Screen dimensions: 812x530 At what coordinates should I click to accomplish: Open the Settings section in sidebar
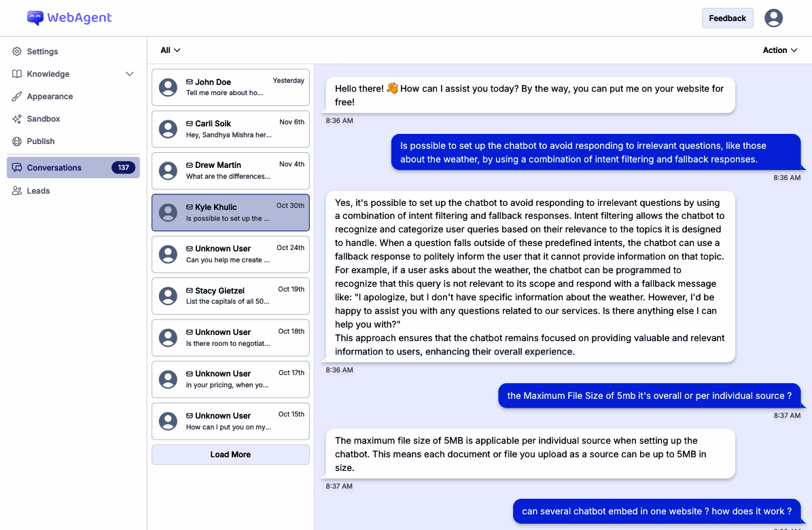tap(43, 51)
